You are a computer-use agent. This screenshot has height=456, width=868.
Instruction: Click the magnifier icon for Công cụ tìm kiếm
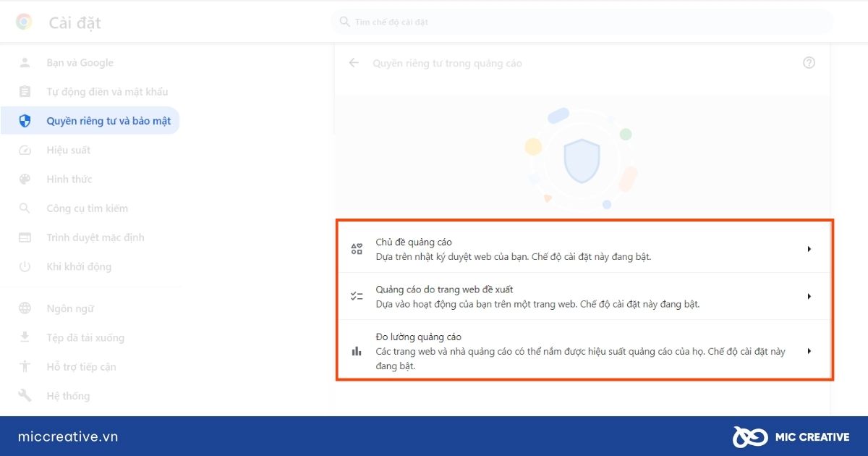coord(25,208)
